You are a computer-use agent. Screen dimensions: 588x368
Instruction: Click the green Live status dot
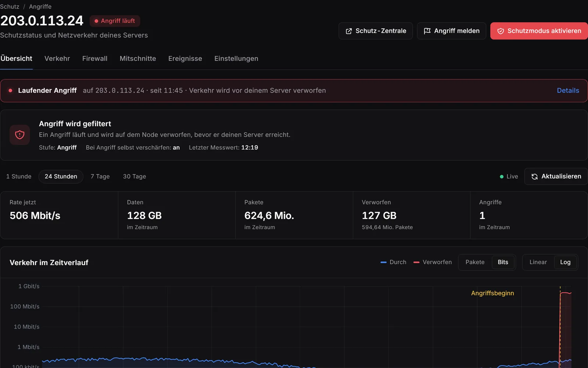(x=502, y=177)
